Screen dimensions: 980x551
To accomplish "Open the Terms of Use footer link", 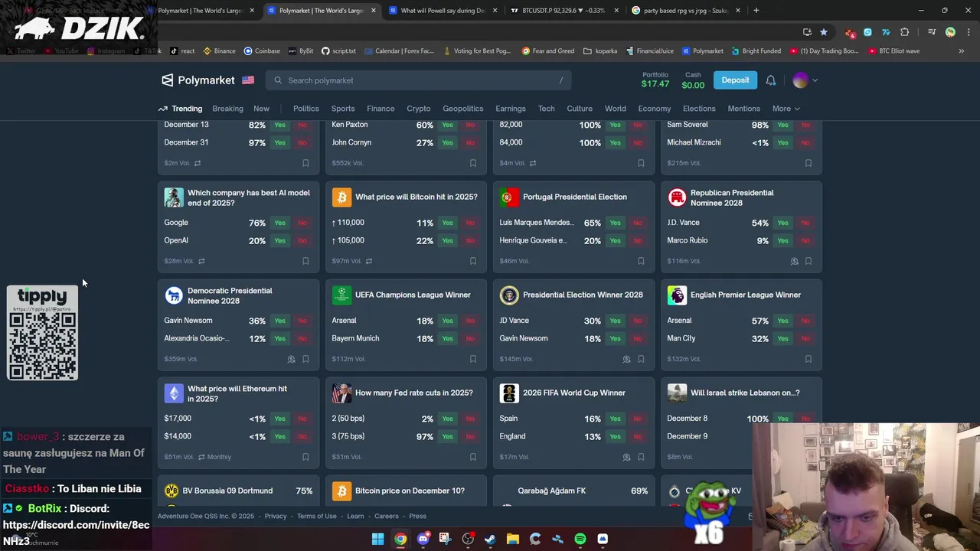I will [317, 516].
